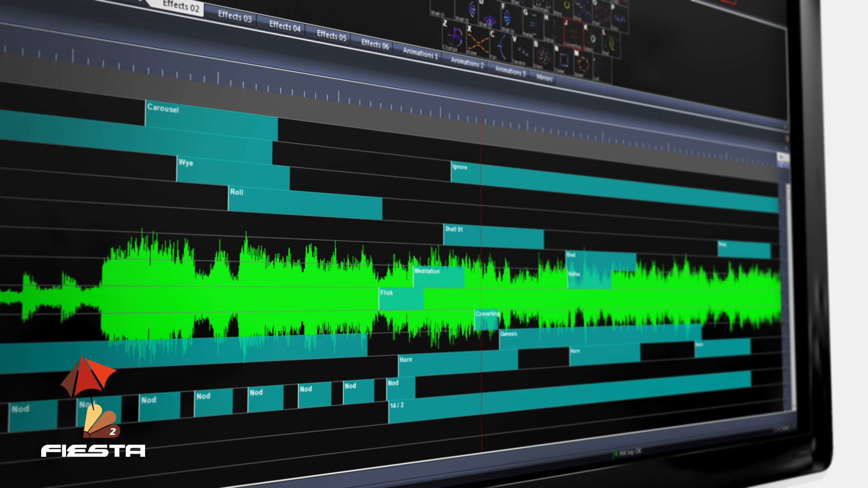Select the green swirl effect (L)
868x488 pixels.
pyautogui.click(x=611, y=43)
